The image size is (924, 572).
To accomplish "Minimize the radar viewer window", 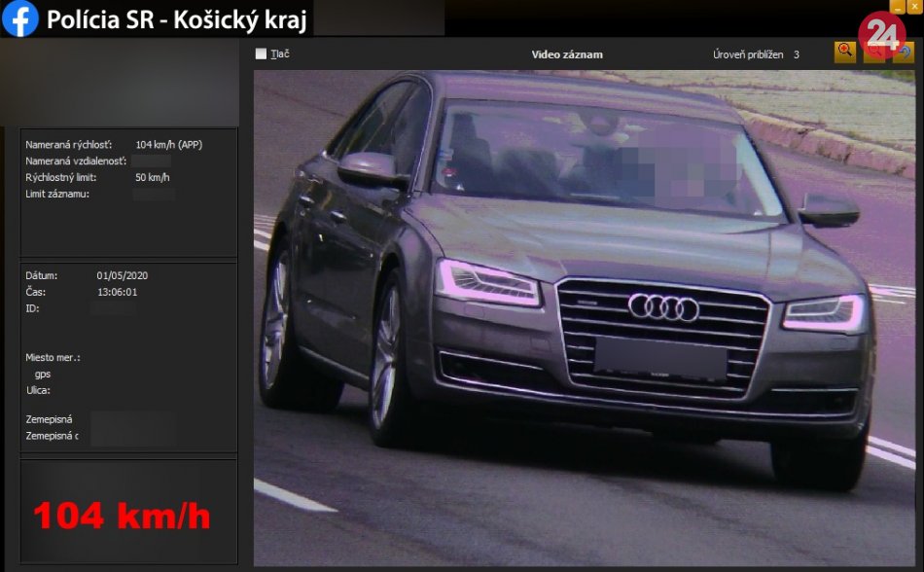I will tap(896, 6).
